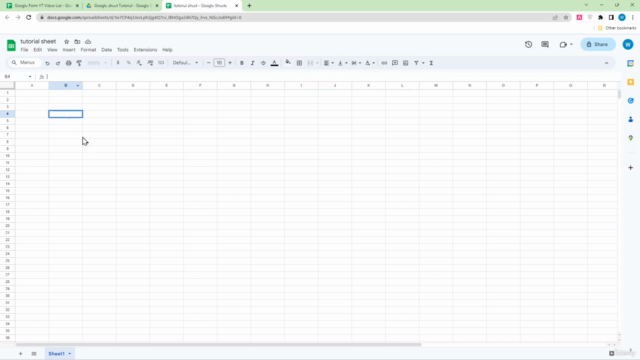Image resolution: width=640 pixels, height=360 pixels.
Task: Decrease font size with minus button
Action: (209, 63)
